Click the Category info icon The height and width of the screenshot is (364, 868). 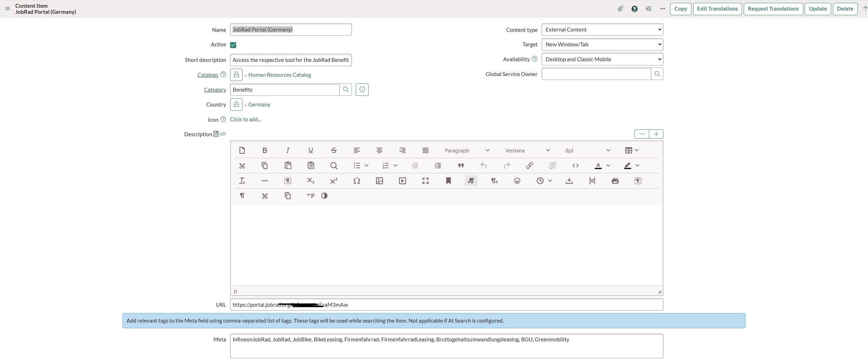(362, 90)
